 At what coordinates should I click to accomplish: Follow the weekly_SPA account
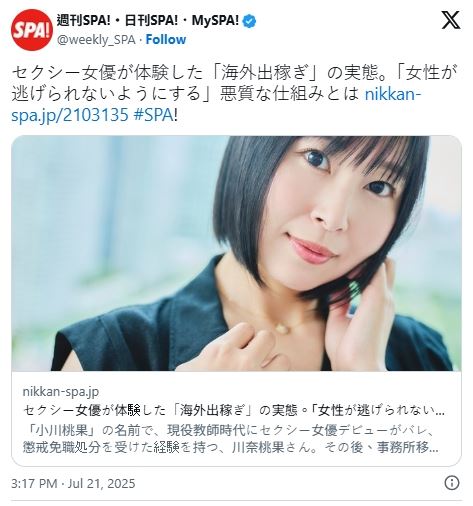point(166,40)
